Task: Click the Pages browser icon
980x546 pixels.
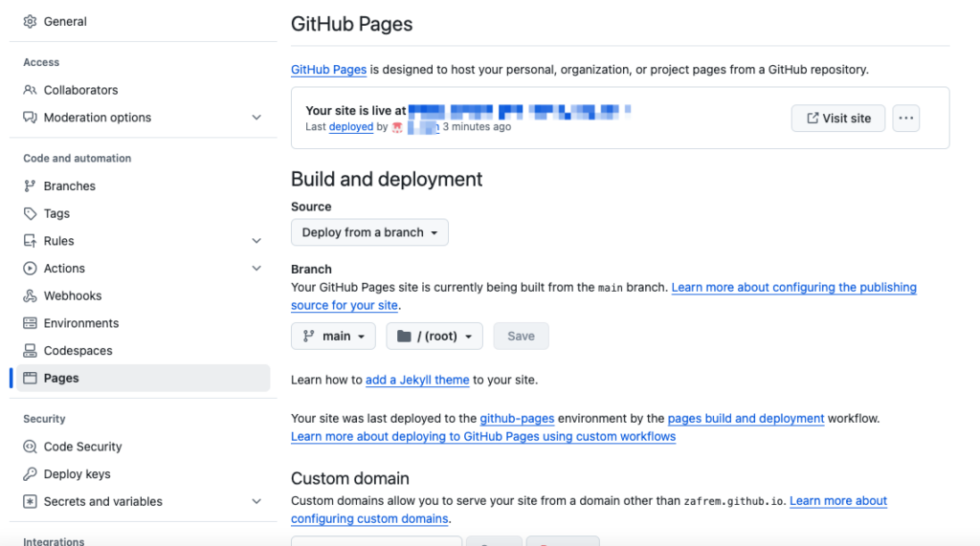Action: pos(30,378)
